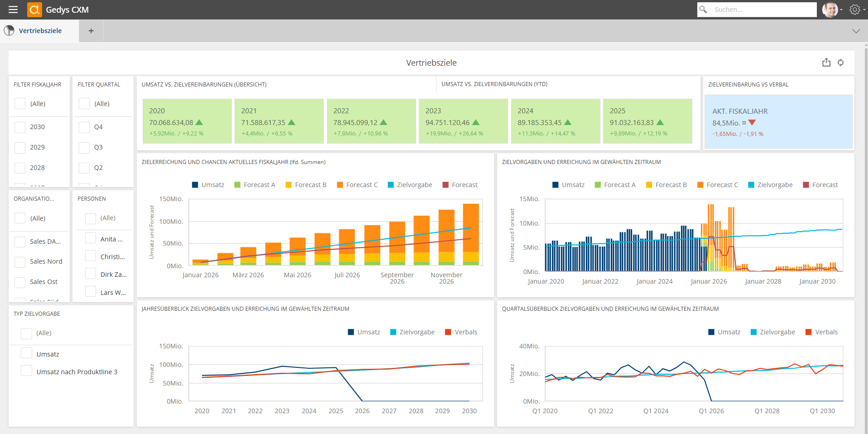The width and height of the screenshot is (868, 434).
Task: Select the 2025 revenue card
Action: tap(647, 121)
